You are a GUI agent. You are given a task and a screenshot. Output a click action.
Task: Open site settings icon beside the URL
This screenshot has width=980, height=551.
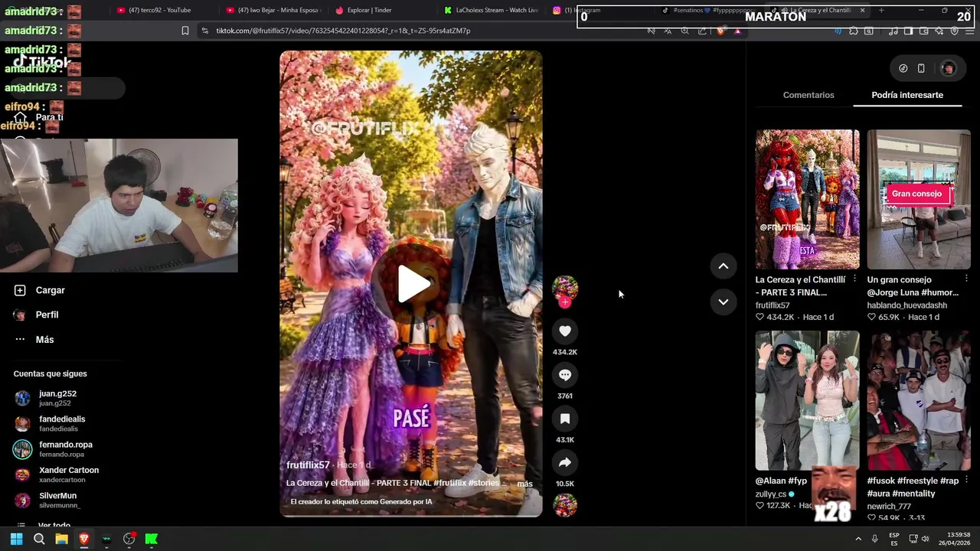(x=204, y=31)
